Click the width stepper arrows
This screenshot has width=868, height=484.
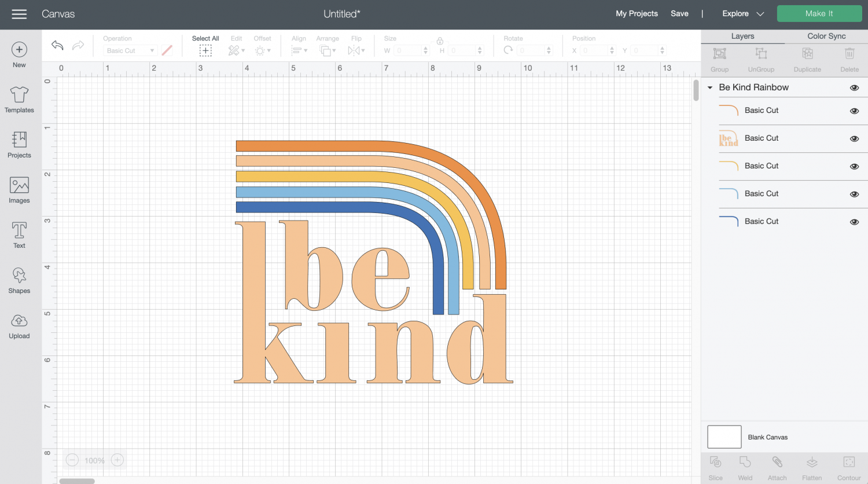(426, 51)
